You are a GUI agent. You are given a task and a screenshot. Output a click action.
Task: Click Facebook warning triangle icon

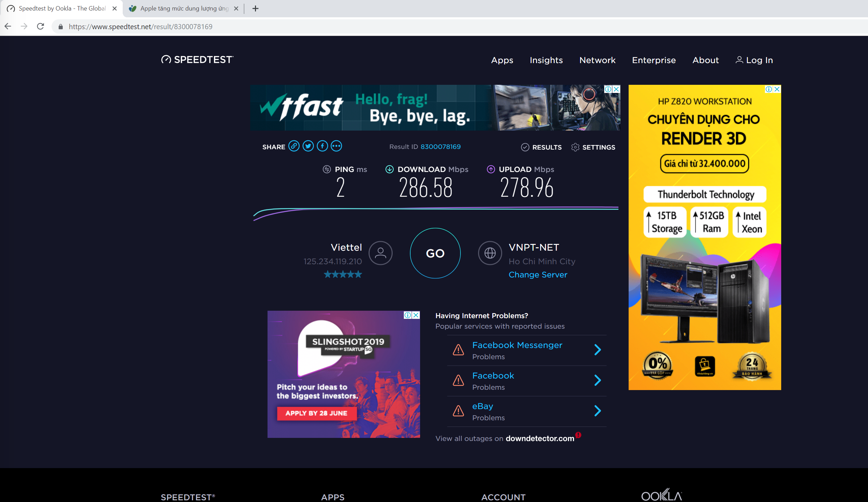coord(458,380)
